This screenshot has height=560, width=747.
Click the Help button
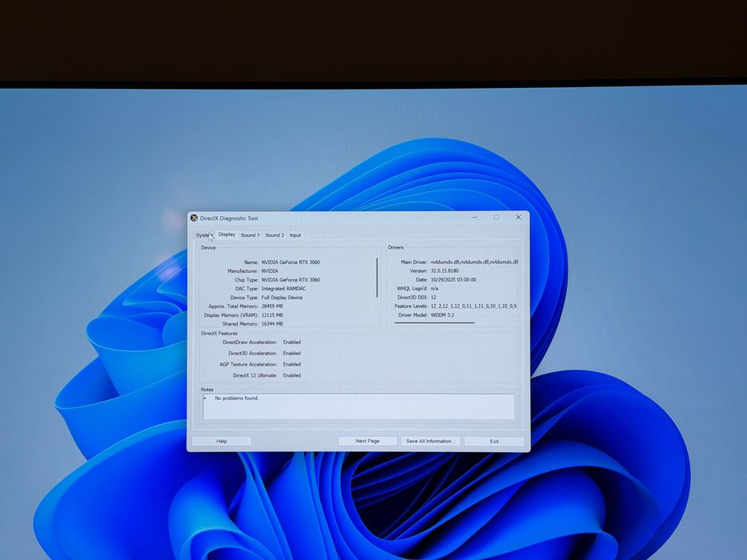click(222, 442)
